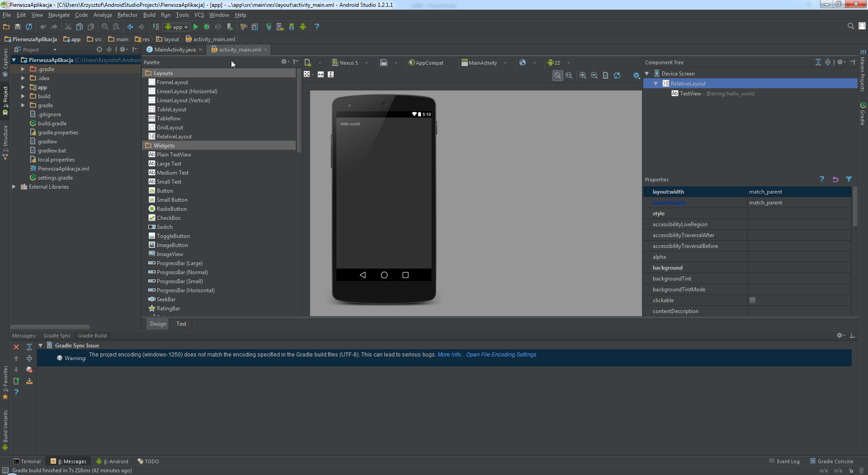
Task: Open the Event Log button
Action: coord(784,461)
